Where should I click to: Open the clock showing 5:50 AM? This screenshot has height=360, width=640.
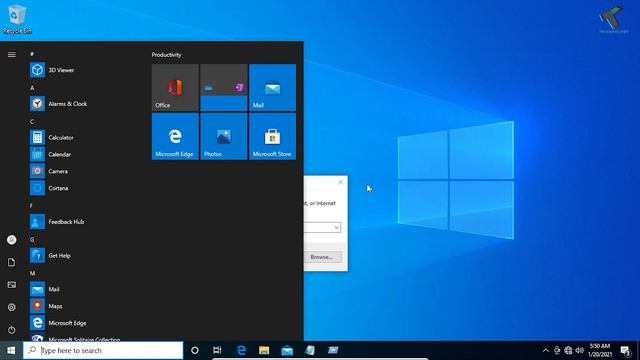click(x=600, y=350)
